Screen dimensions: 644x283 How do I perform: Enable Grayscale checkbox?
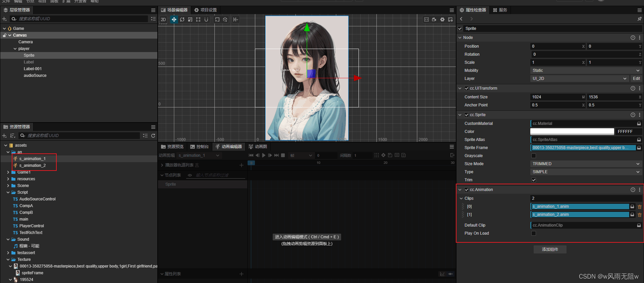click(x=534, y=156)
